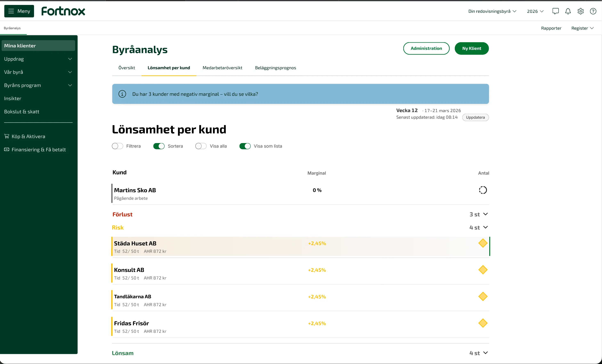Expand the Uppdrag sidebar section
Image resolution: width=602 pixels, height=364 pixels.
(38, 59)
